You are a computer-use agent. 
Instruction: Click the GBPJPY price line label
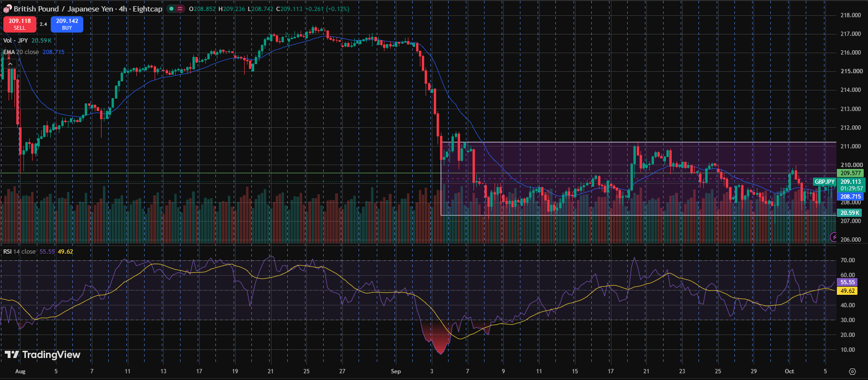824,182
